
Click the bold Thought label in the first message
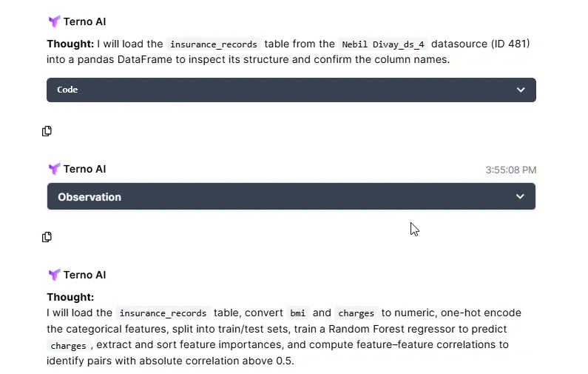[x=70, y=44]
